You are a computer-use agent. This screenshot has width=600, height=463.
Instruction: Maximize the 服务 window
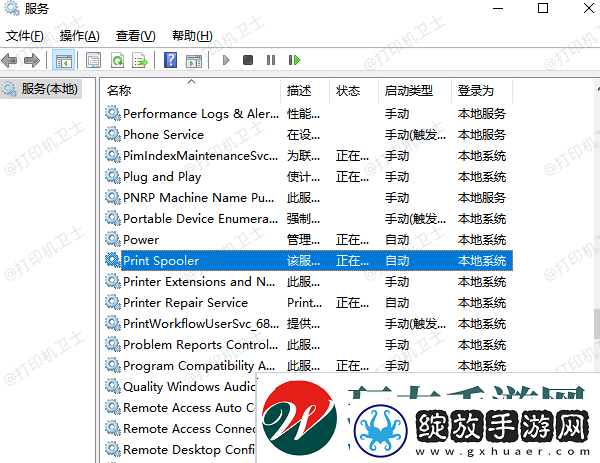click(543, 8)
